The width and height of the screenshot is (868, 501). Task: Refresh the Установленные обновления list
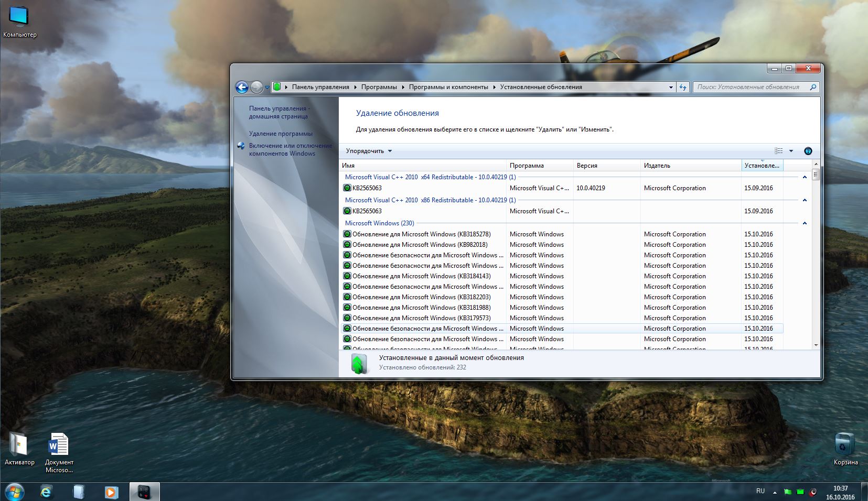pyautogui.click(x=682, y=87)
